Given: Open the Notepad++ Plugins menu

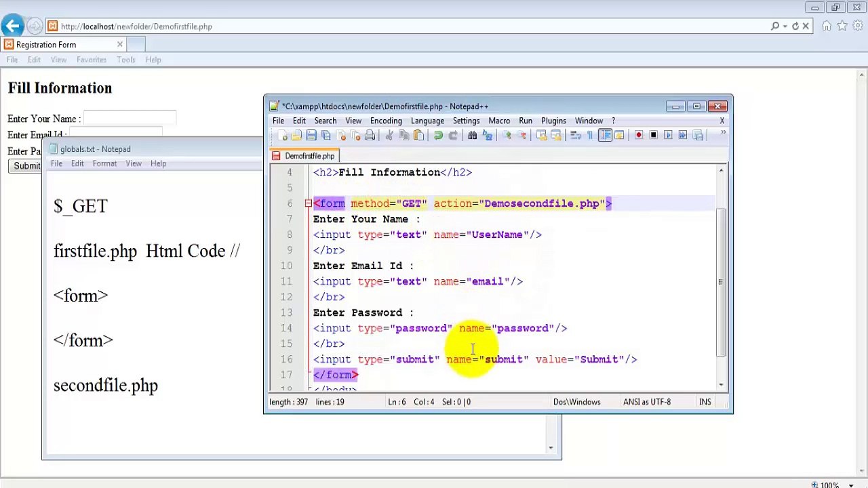Looking at the screenshot, I should click(x=553, y=121).
